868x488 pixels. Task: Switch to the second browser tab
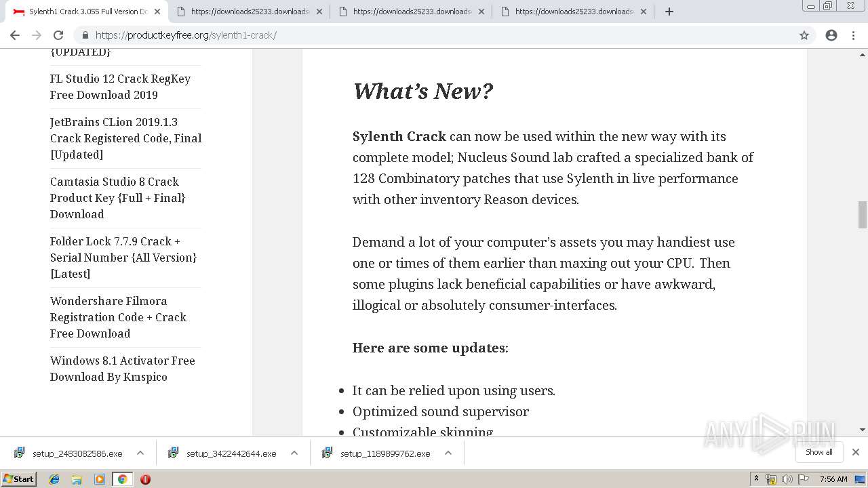[x=249, y=12]
